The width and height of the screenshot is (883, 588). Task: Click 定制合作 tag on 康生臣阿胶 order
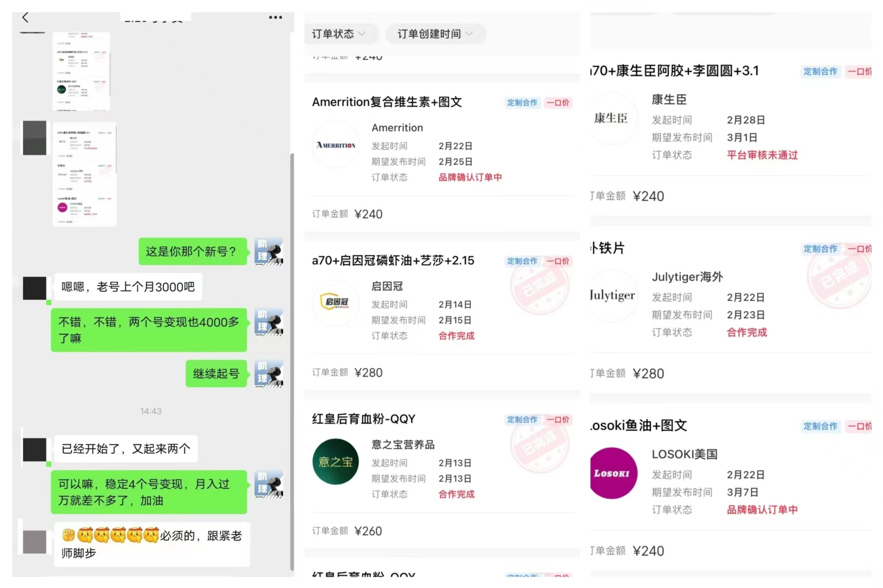point(820,72)
